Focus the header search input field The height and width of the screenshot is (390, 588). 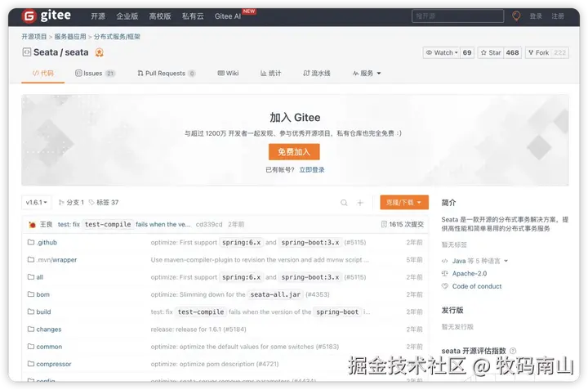(457, 16)
